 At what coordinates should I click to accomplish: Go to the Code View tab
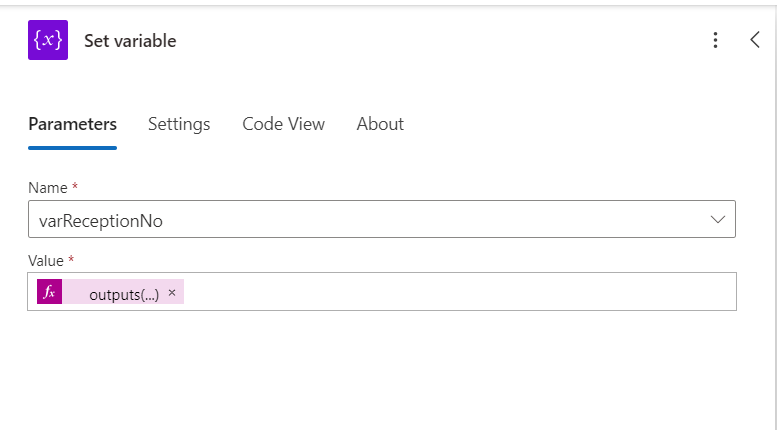(283, 124)
